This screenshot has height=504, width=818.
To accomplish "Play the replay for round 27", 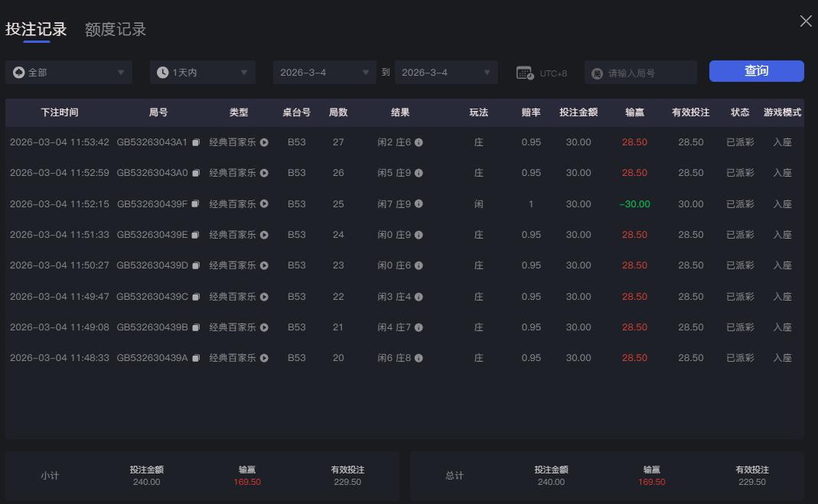I will point(263,142).
